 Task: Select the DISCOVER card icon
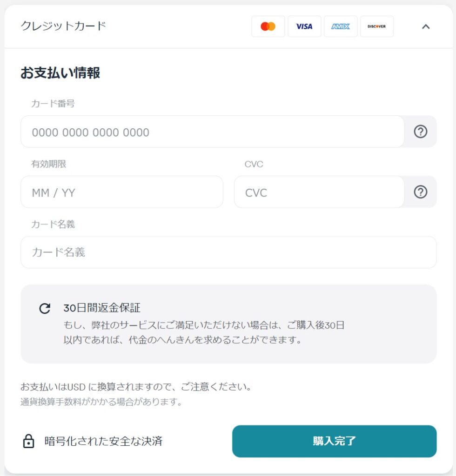[x=377, y=26]
